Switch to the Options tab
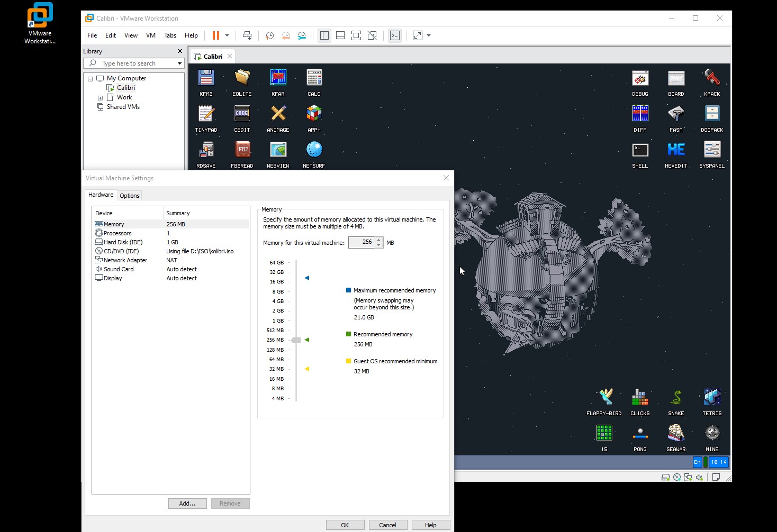Image resolution: width=777 pixels, height=532 pixels. (129, 196)
